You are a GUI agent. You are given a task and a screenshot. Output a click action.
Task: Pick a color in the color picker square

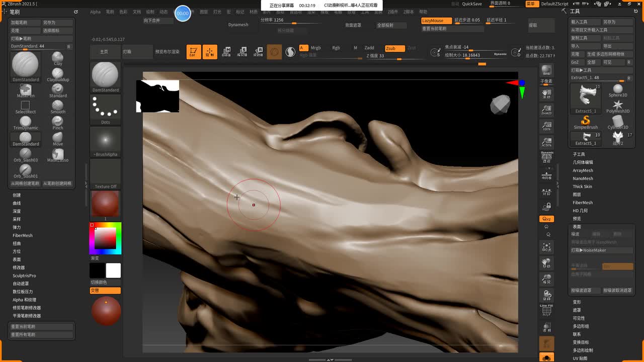105,238
